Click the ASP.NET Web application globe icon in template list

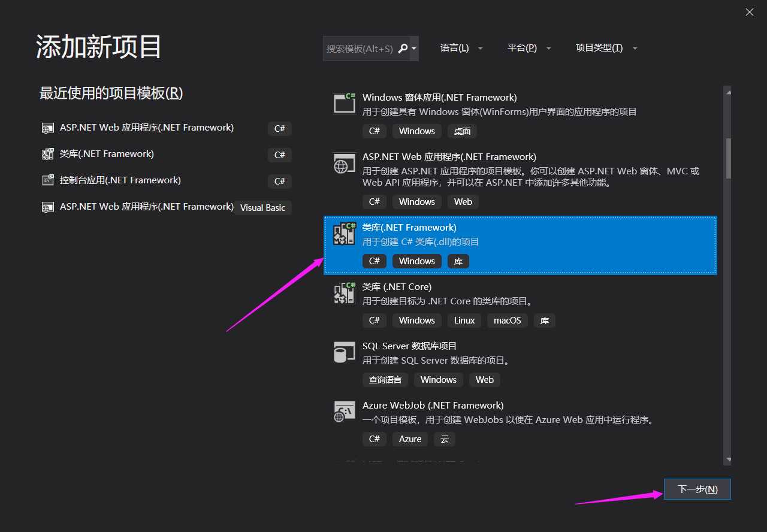(x=344, y=163)
